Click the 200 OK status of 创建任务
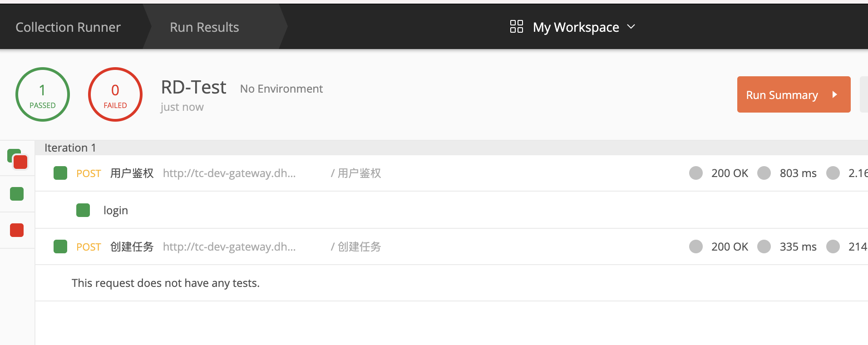This screenshot has height=345, width=868. coord(730,246)
